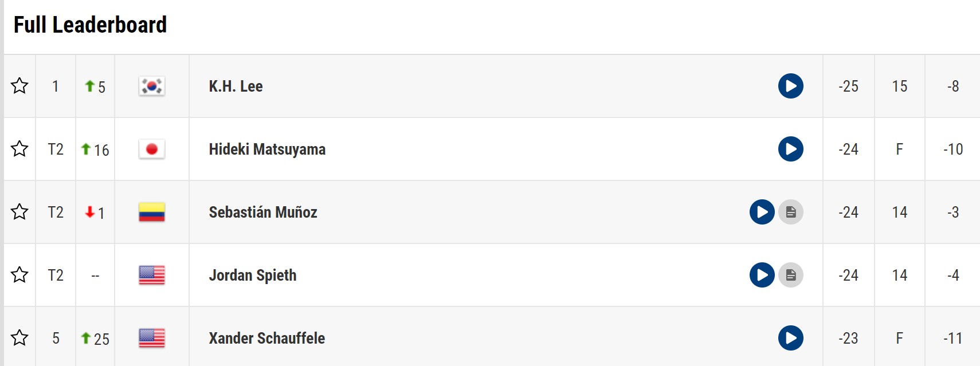Play Sebastián Muñoz's video highlights
This screenshot has height=366, width=980.
pos(762,212)
